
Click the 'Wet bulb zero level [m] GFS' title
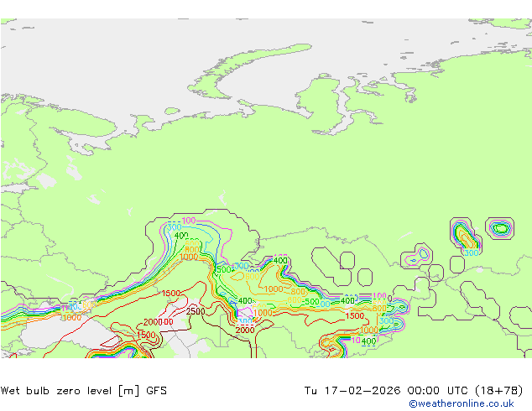(x=83, y=391)
